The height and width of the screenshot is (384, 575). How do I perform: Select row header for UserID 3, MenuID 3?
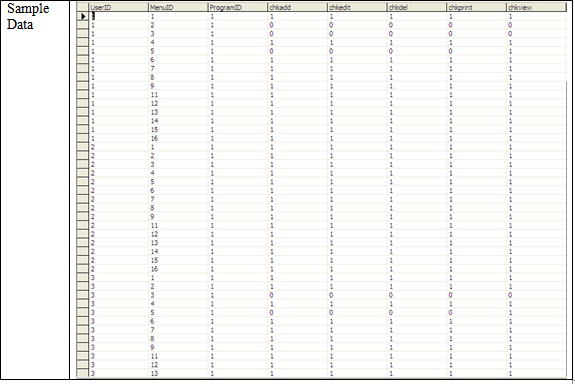[83, 295]
